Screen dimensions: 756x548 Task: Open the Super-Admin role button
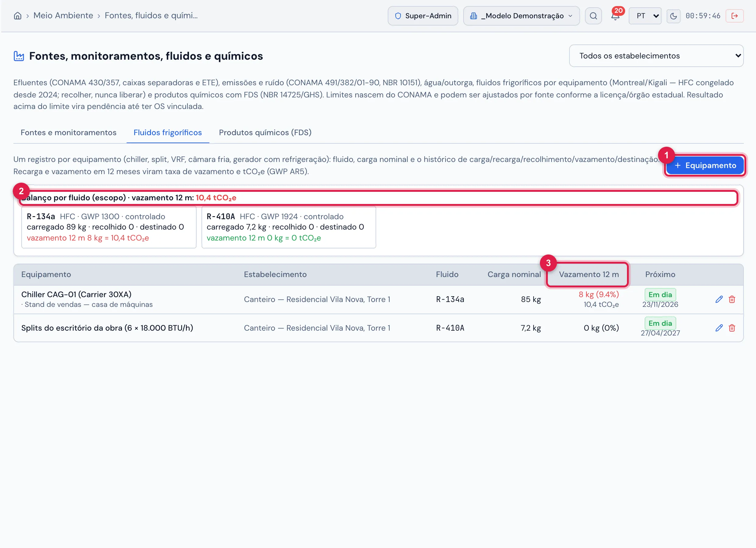click(423, 16)
